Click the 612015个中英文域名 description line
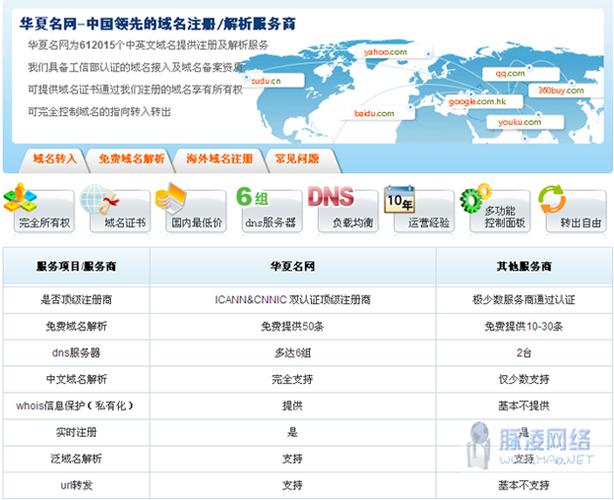This screenshot has height=500, width=614. (x=148, y=45)
